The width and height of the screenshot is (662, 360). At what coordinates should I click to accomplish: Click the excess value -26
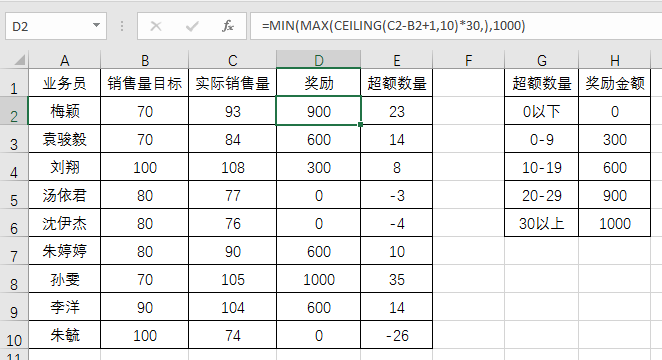tap(397, 335)
